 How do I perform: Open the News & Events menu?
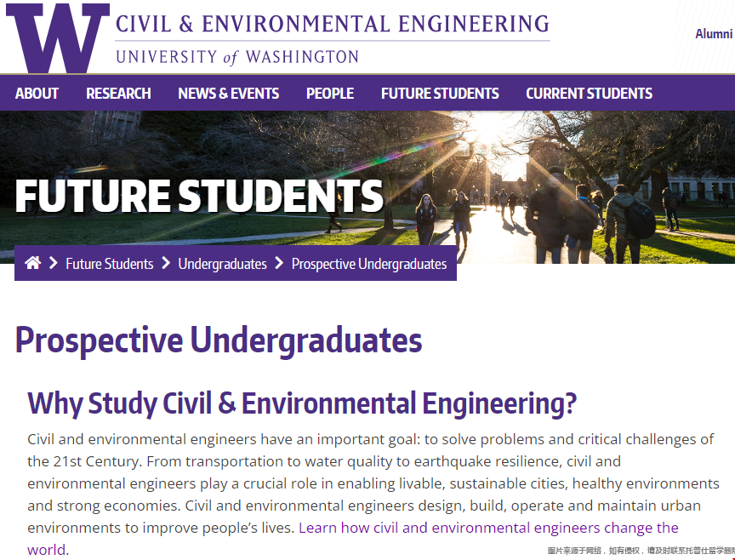point(229,94)
